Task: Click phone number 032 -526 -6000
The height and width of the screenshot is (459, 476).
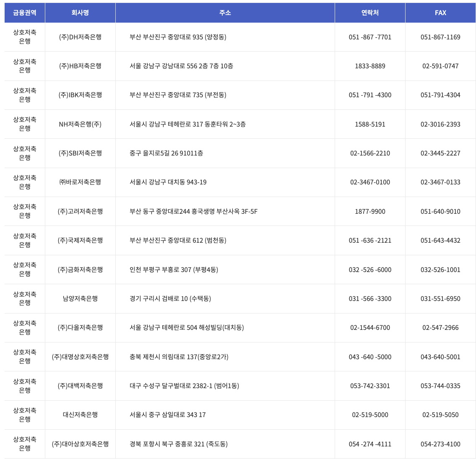Action: [x=370, y=270]
